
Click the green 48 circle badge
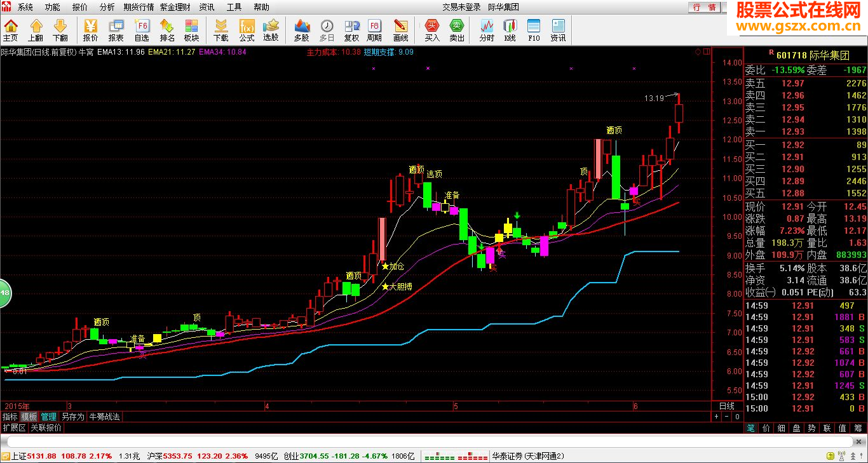(x=5, y=293)
